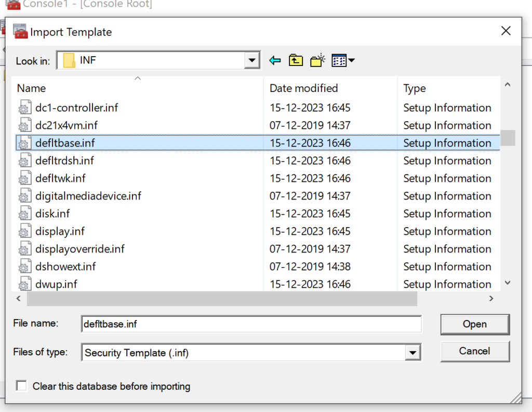Select the digitalmediadevice.inf file icon
The image size is (532, 412).
(x=25, y=196)
